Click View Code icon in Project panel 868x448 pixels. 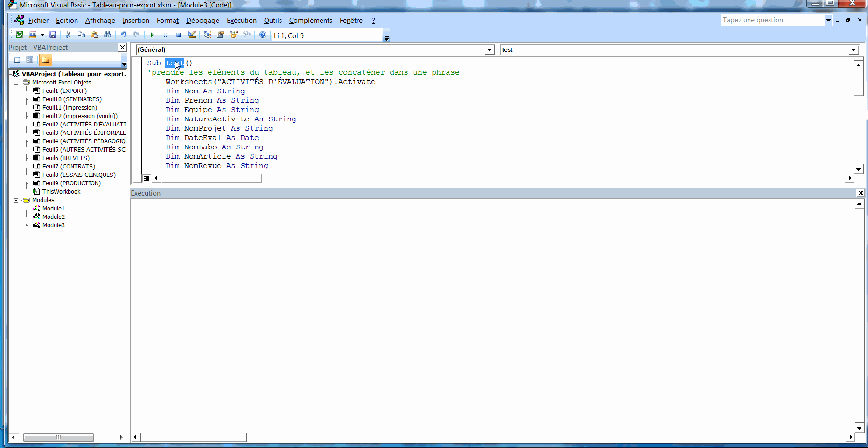tap(17, 60)
